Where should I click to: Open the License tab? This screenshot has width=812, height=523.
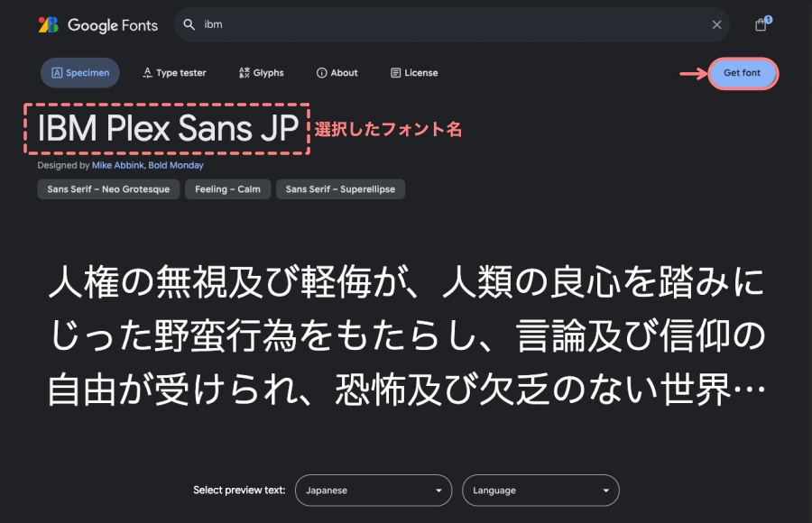414,72
